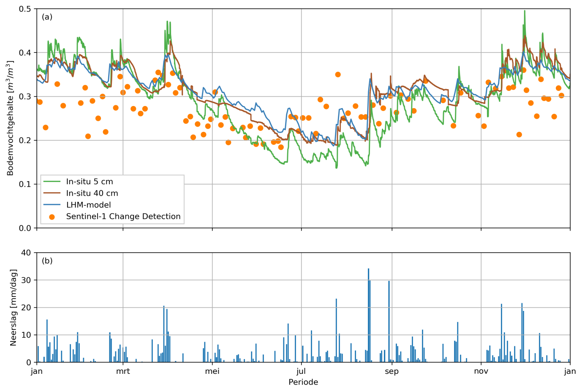Click the final "jan" label ending the x-axis
Image resolution: width=582 pixels, height=392 pixels.
point(570,371)
